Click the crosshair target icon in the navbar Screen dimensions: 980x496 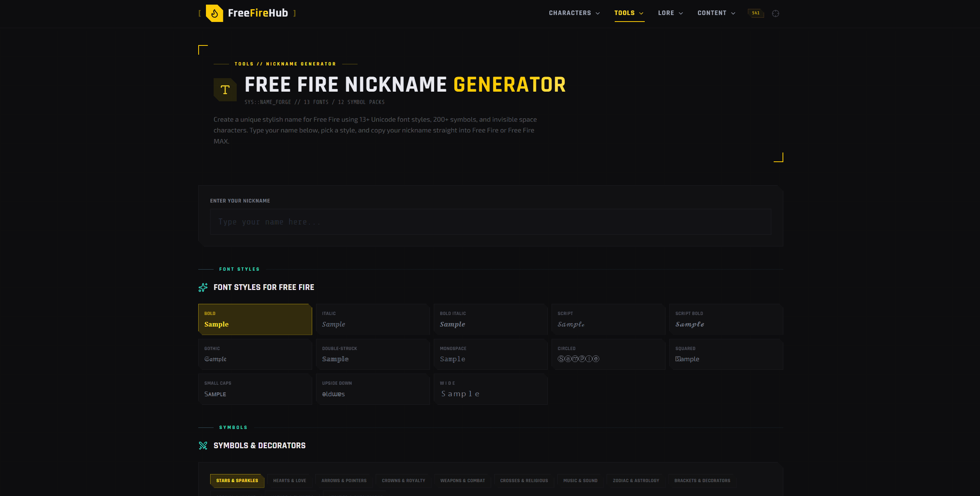point(776,13)
